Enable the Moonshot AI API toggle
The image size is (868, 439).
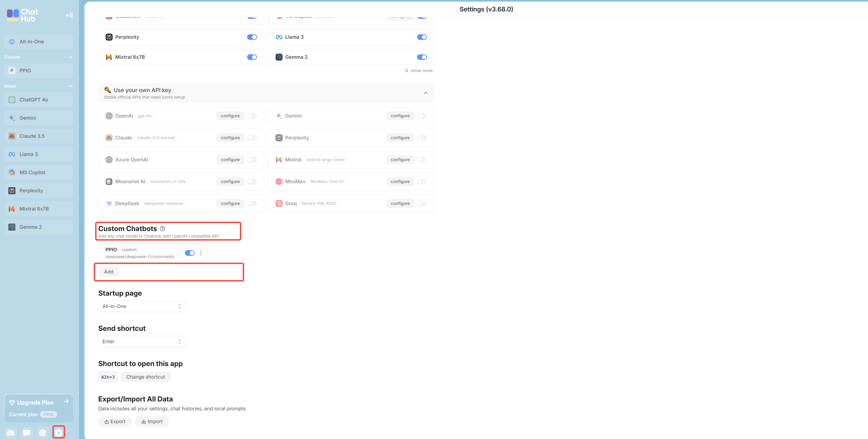coord(252,182)
